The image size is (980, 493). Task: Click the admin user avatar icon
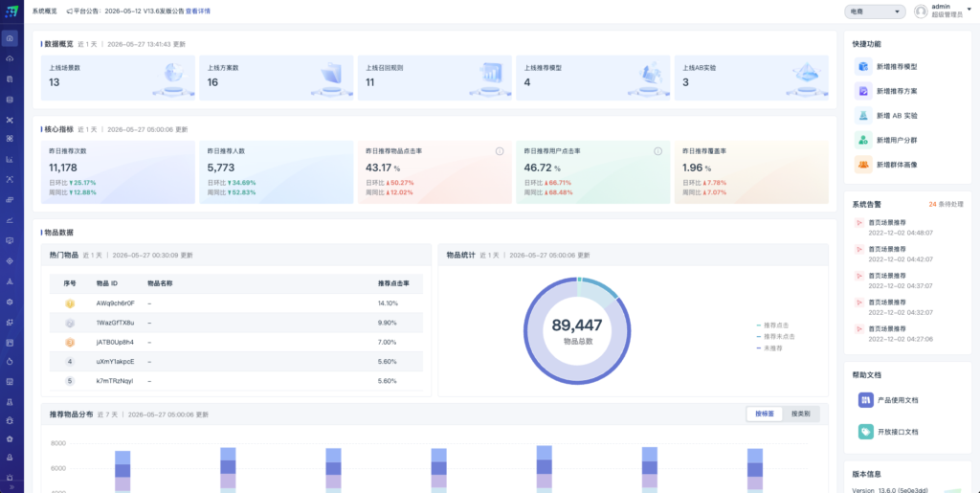point(920,11)
